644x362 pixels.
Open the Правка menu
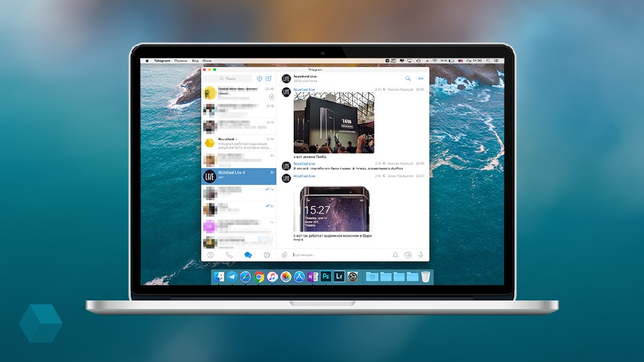180,61
